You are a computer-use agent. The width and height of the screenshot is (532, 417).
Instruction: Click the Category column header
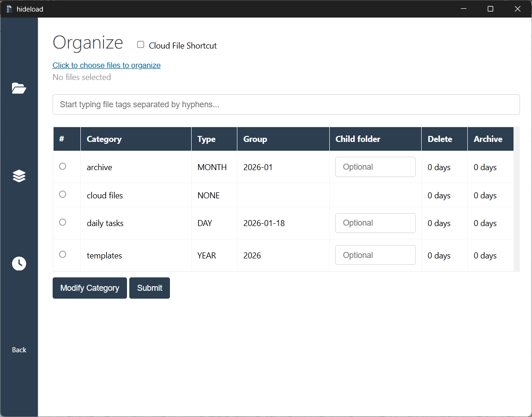[104, 139]
